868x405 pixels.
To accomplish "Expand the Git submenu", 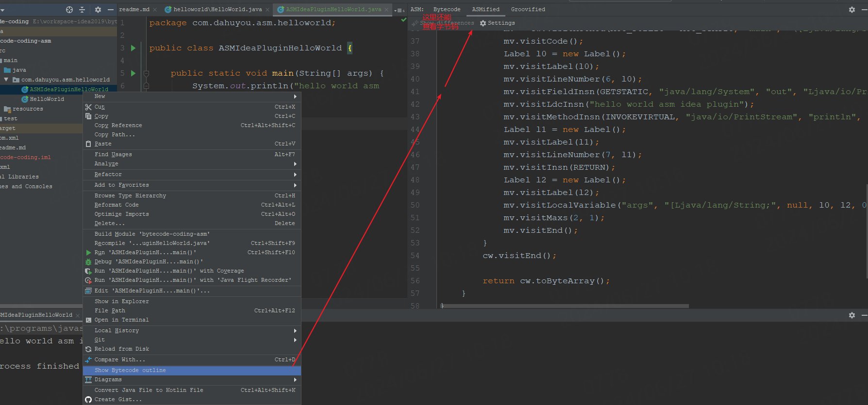I will coord(192,340).
